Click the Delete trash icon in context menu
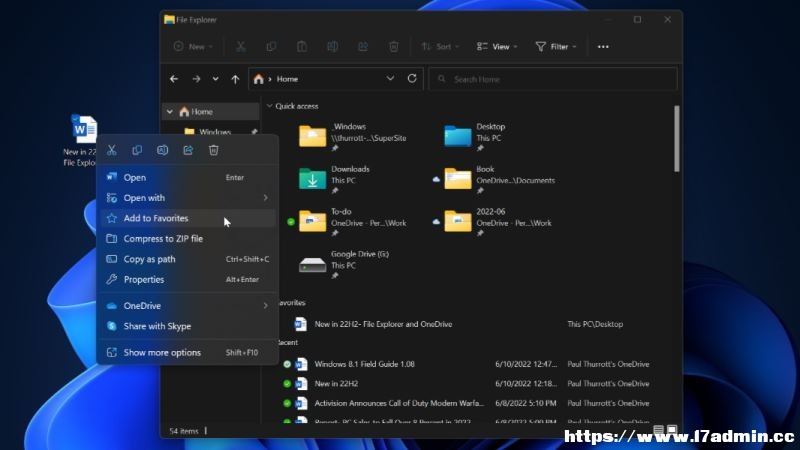Screen dimensions: 800x450 click(214, 150)
